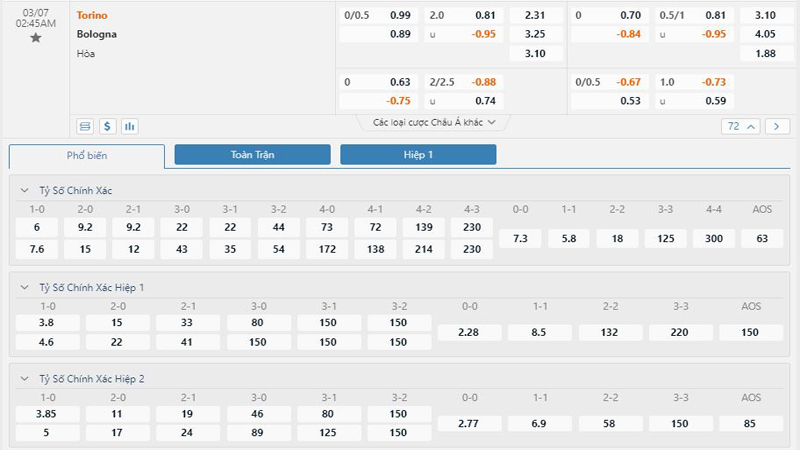Pick first-half 2-2 score odds 132

(610, 332)
